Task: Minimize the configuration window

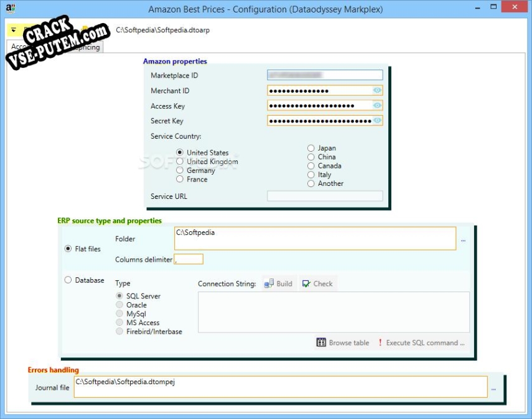Action: click(x=478, y=8)
